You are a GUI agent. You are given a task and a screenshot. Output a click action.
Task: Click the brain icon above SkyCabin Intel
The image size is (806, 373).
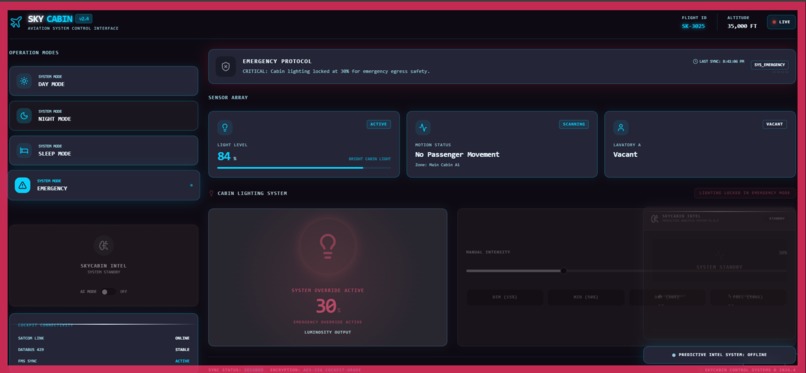(x=103, y=246)
